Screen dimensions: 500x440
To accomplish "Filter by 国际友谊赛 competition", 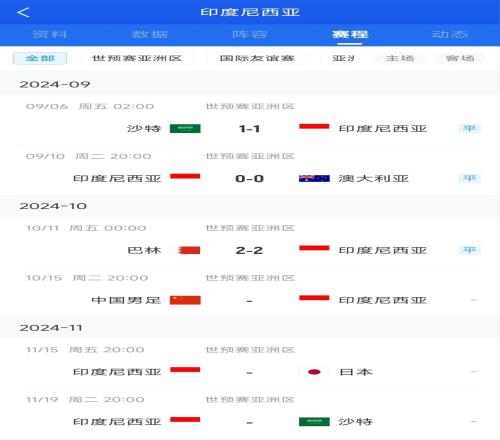I will coord(257,58).
